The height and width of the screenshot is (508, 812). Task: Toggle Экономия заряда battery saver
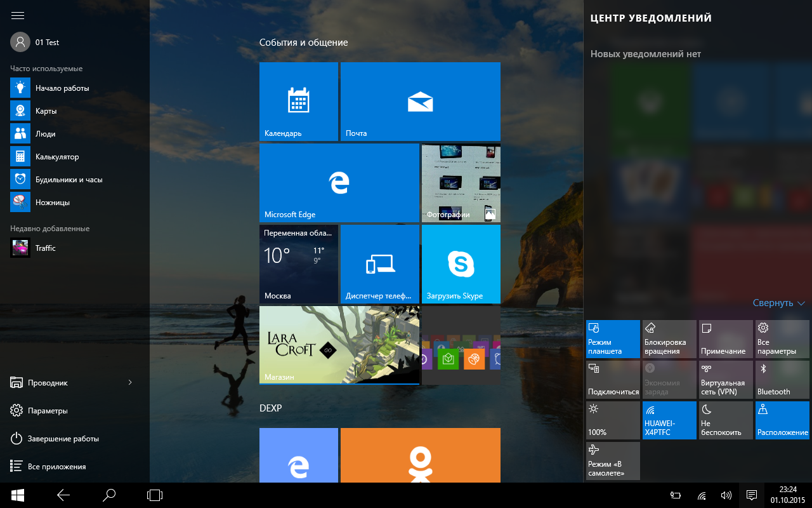click(x=669, y=380)
